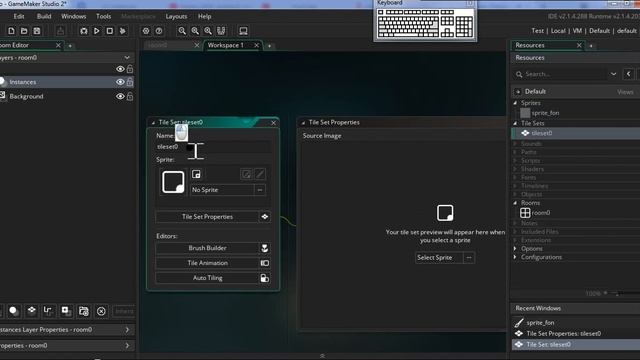Click the zoom reset magnifier icon
640x360 pixels.
coord(195,31)
